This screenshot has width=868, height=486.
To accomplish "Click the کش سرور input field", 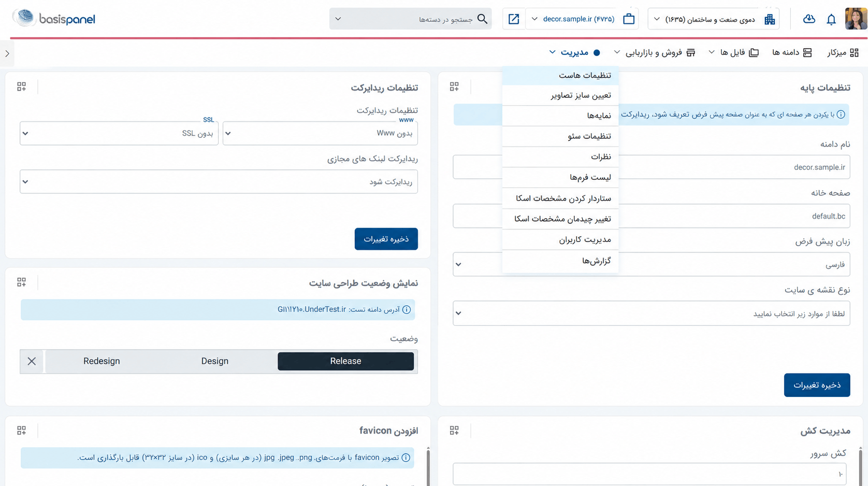I will (649, 474).
